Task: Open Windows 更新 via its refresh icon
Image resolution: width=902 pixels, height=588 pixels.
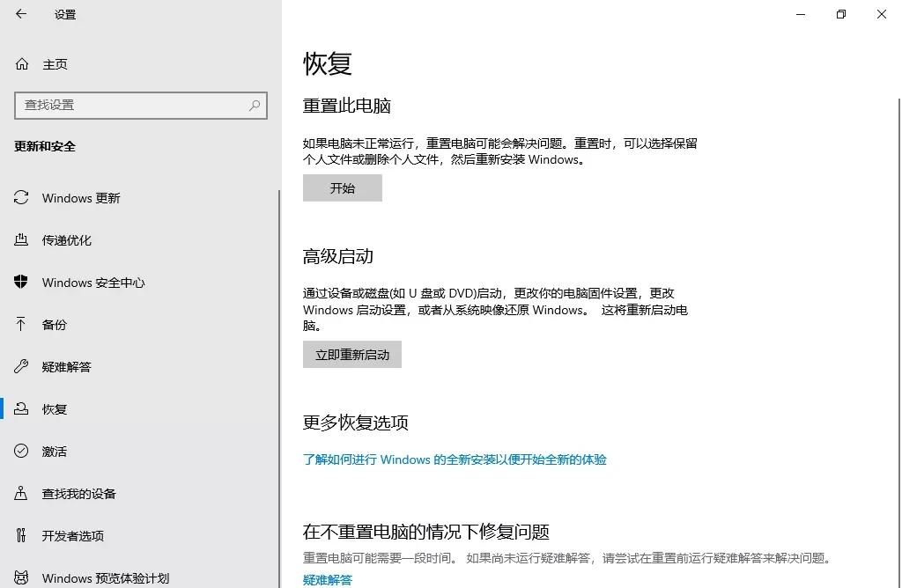Action: click(19, 197)
